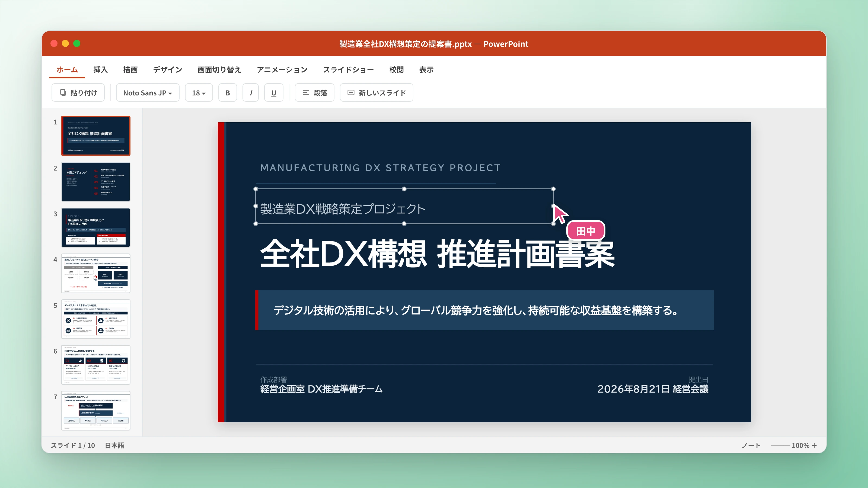Select slide 1 thumbnail

tap(96, 136)
